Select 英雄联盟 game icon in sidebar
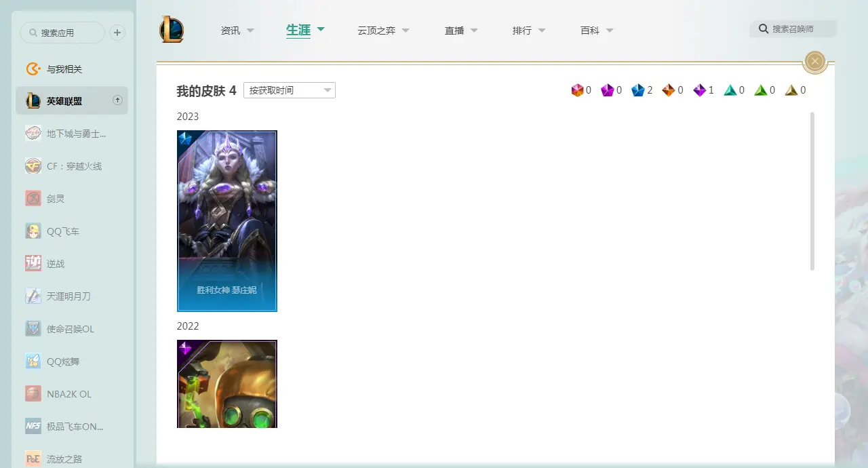 pos(33,101)
